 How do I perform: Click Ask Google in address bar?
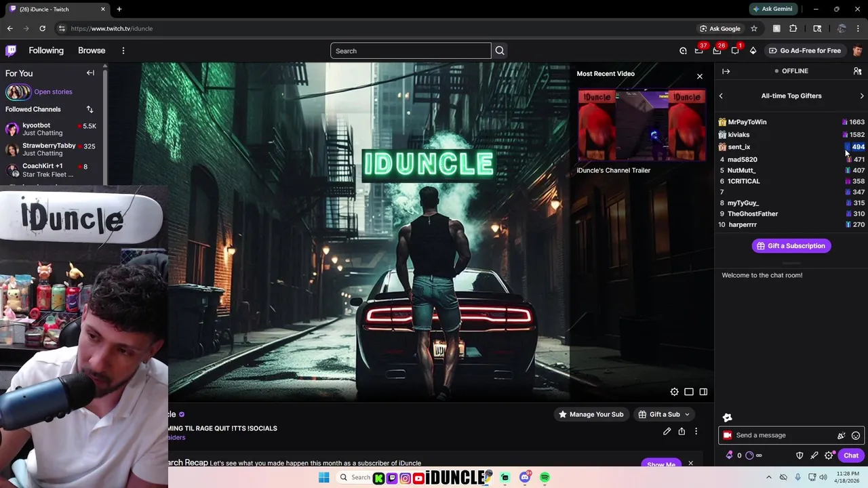(719, 28)
